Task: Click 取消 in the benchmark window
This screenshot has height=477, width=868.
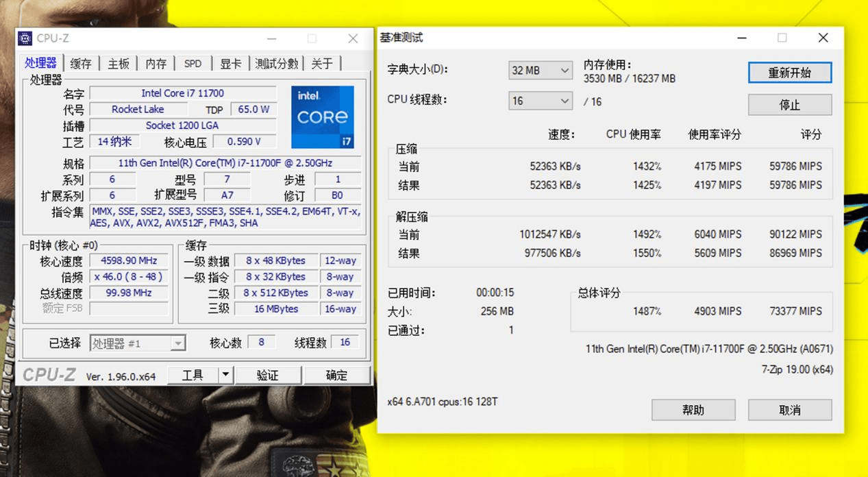Action: (790, 410)
